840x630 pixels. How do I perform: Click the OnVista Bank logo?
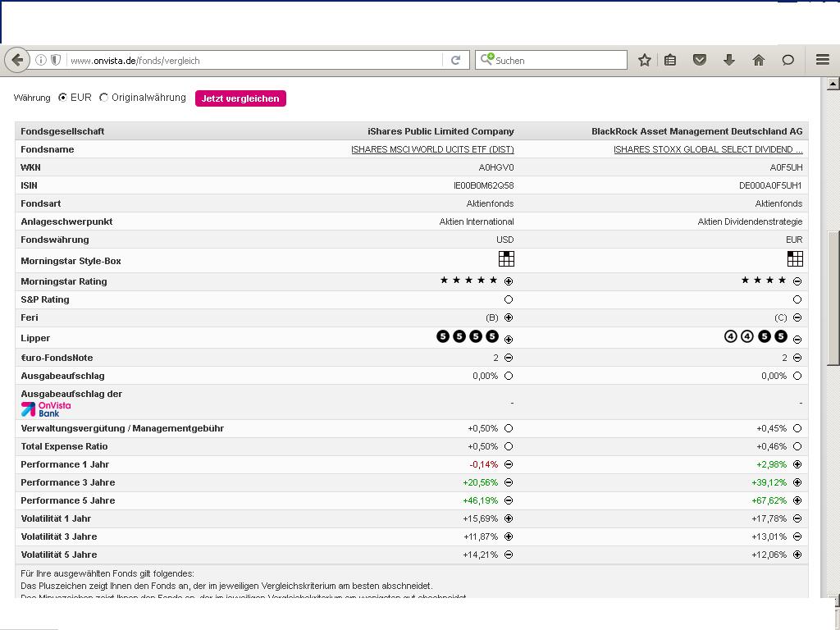tap(46, 409)
